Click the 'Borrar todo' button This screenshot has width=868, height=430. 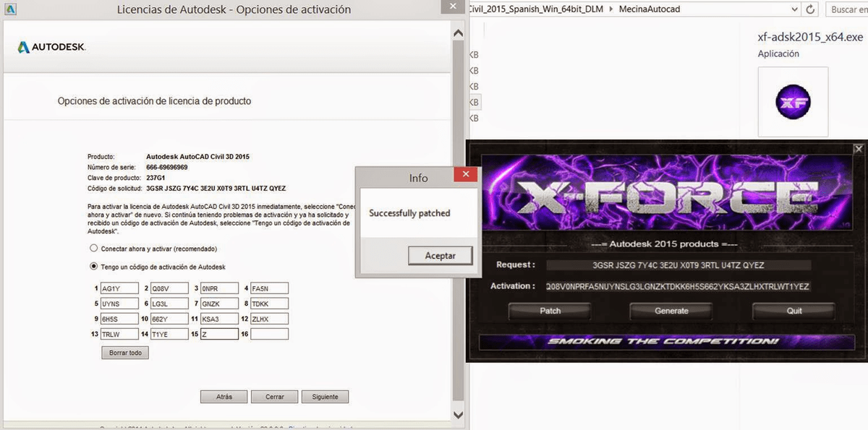point(125,353)
